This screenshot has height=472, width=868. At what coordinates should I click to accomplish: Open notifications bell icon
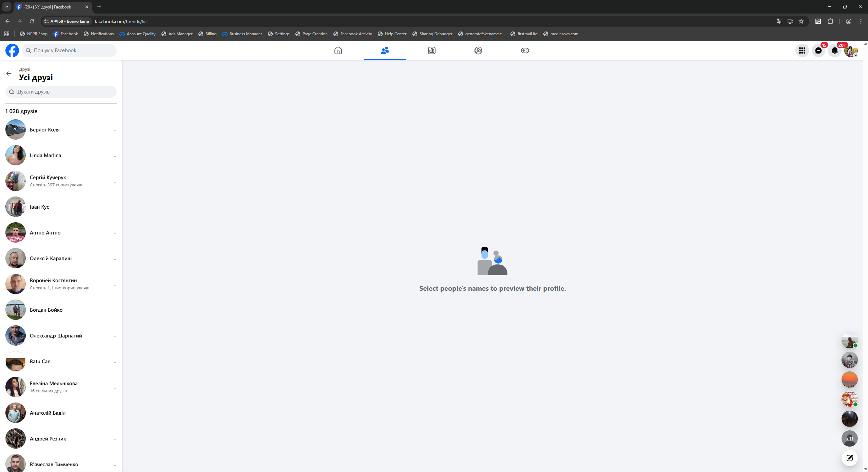coord(834,50)
